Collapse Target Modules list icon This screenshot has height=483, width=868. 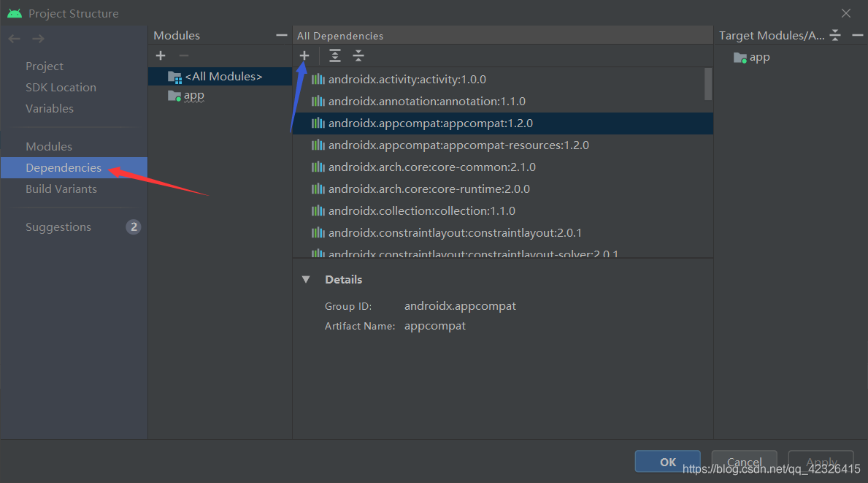(835, 36)
